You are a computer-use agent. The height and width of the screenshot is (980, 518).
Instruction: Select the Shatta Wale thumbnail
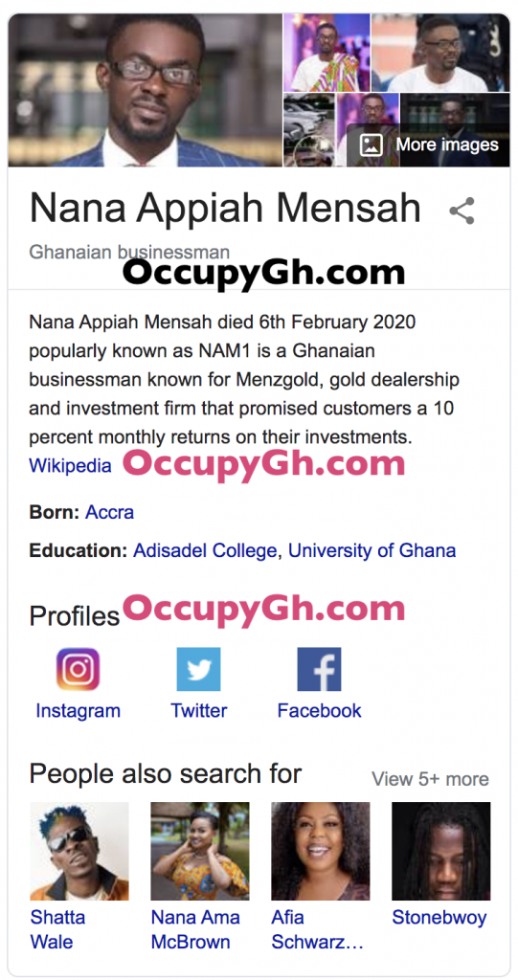[x=79, y=851]
